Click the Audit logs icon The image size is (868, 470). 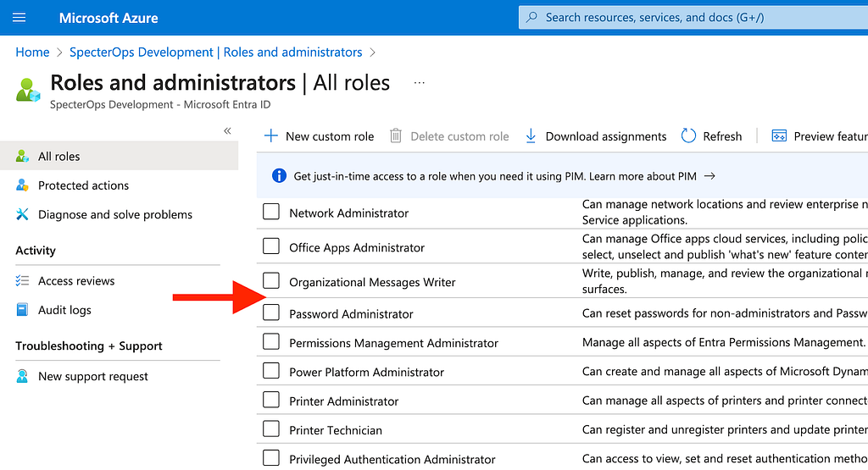point(23,310)
